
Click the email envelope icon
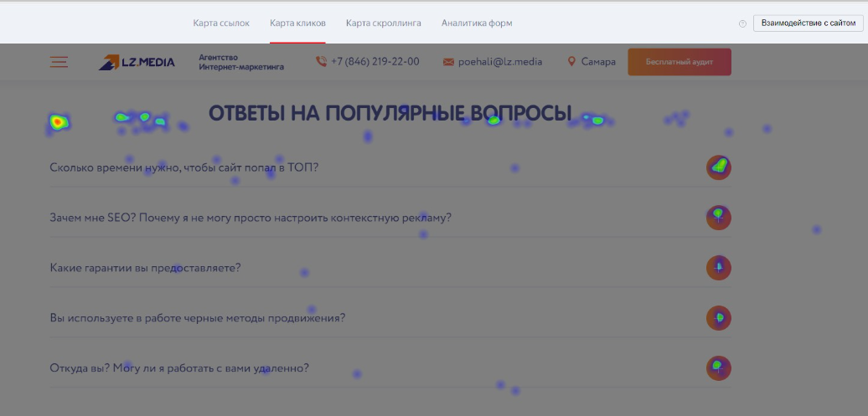(x=448, y=62)
